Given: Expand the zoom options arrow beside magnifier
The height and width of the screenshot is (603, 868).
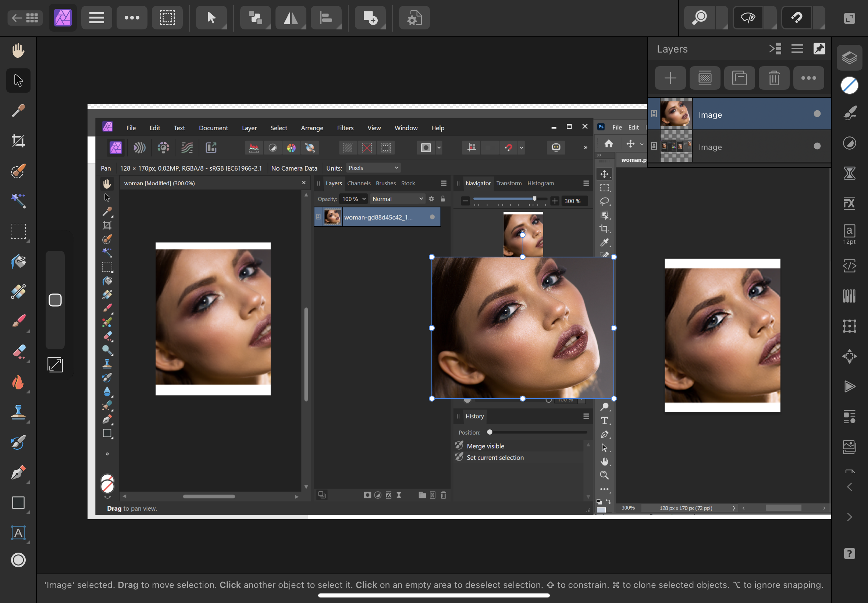Looking at the screenshot, I should 722,18.
